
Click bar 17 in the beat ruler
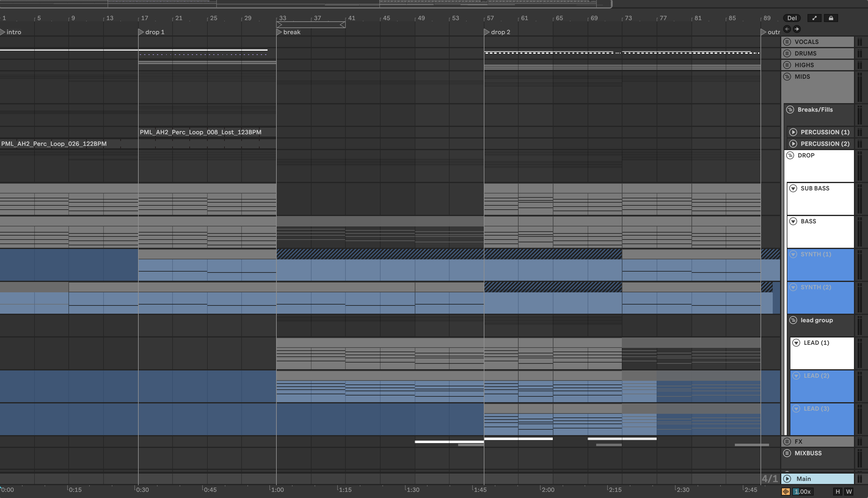(144, 18)
